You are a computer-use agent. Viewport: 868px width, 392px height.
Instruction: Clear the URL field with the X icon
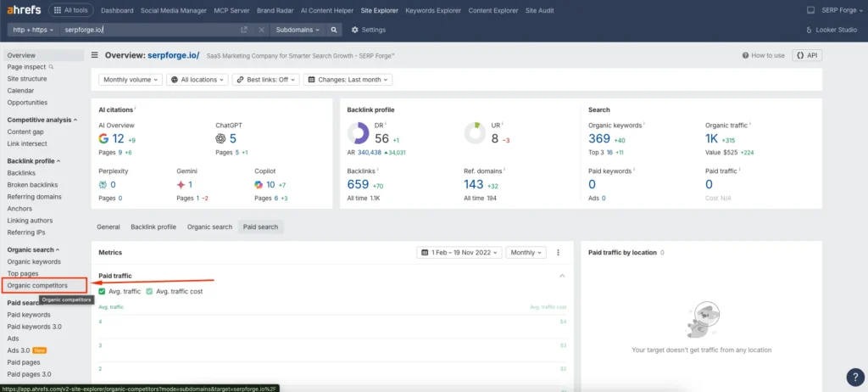click(261, 30)
